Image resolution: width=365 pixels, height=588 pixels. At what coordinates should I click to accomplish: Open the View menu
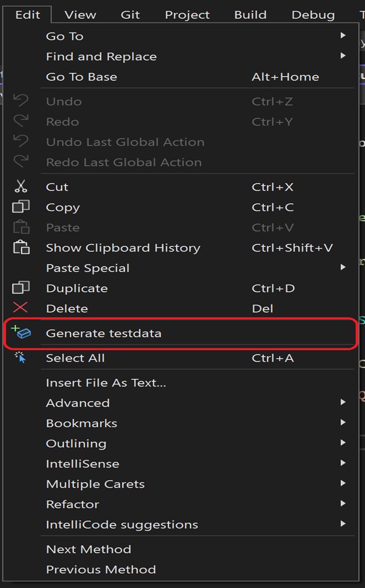tap(80, 15)
